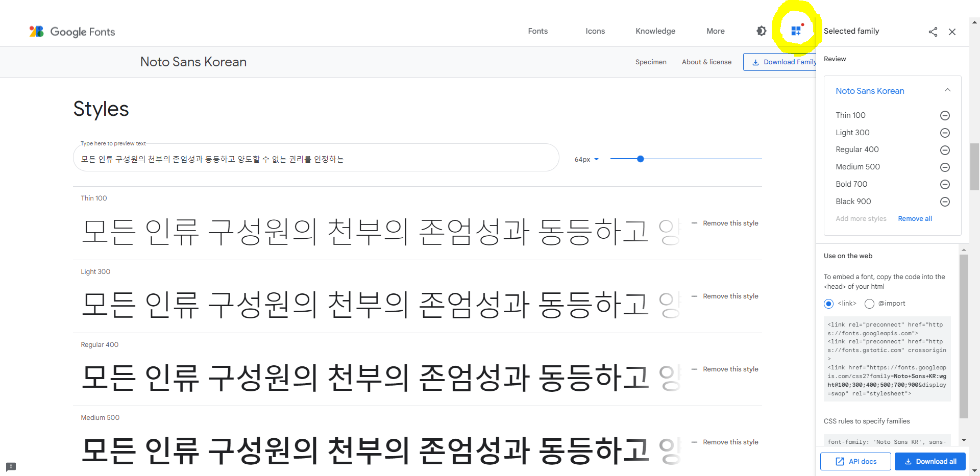Click the Google Fonts logo
980x476 pixels.
72,32
